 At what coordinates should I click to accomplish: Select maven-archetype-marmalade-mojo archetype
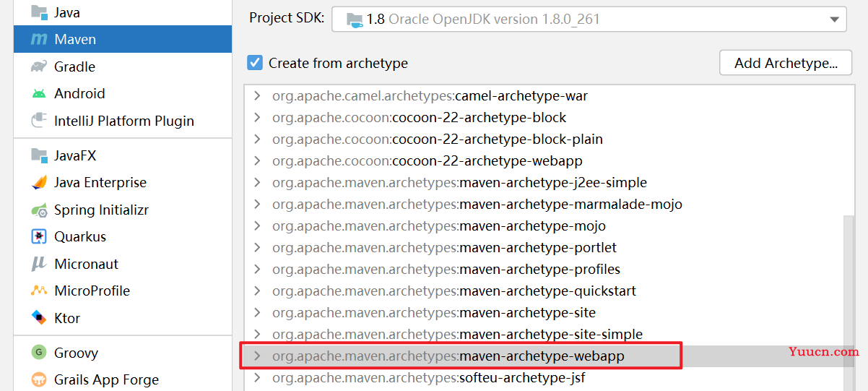pyautogui.click(x=477, y=204)
